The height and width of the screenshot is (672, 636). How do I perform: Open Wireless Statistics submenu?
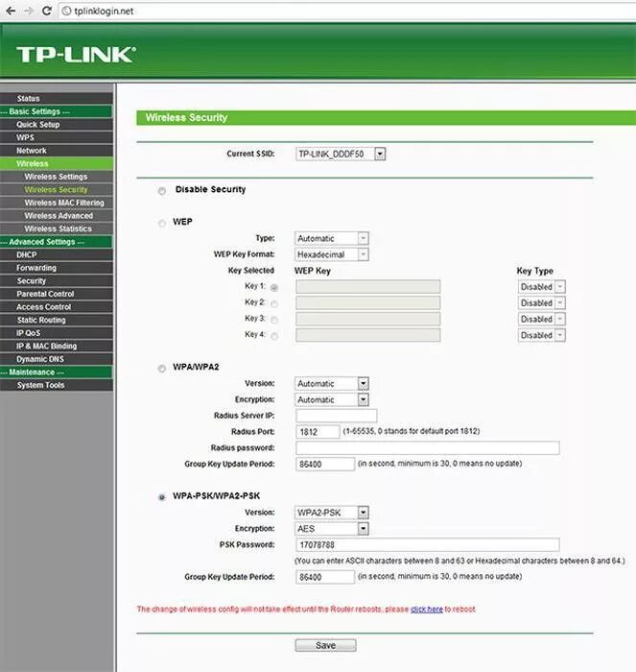pyautogui.click(x=57, y=228)
